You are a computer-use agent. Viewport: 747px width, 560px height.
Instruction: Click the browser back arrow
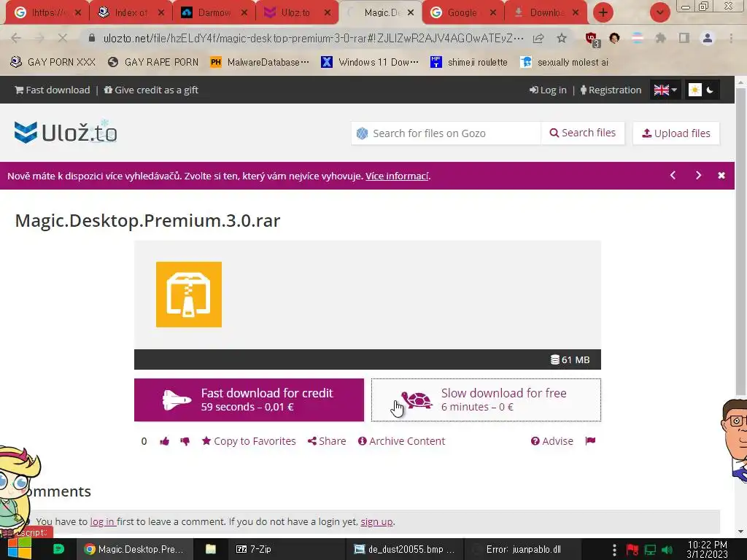pos(16,38)
